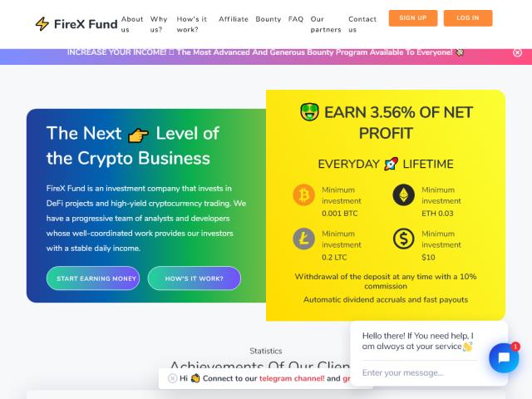This screenshot has height=399, width=532.
Task: Open the Bounty menu link
Action: click(268, 19)
